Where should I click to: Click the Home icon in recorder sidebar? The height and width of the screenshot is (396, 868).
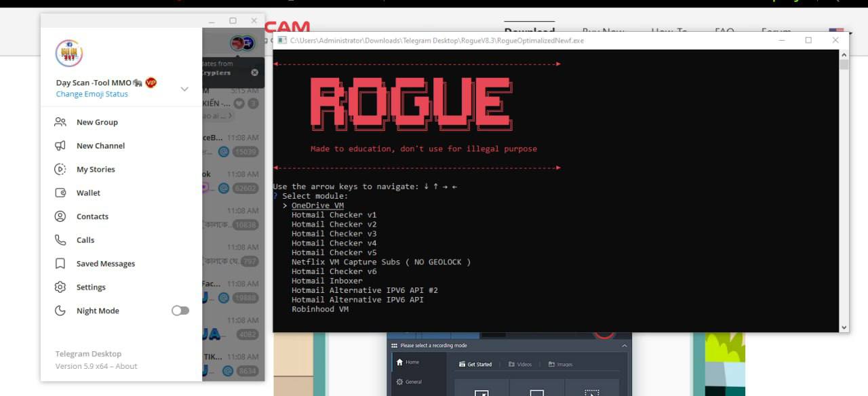click(398, 362)
